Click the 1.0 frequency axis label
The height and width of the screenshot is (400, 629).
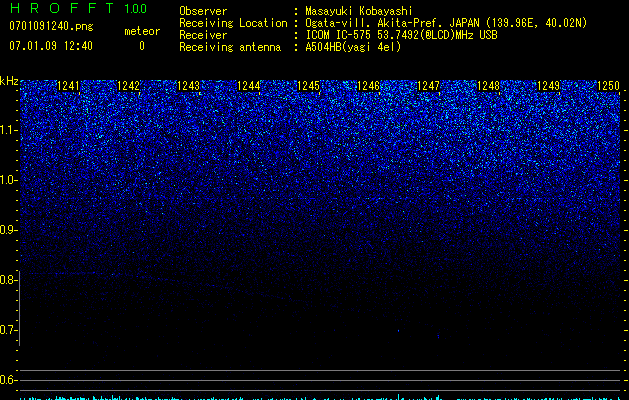[x=8, y=180]
